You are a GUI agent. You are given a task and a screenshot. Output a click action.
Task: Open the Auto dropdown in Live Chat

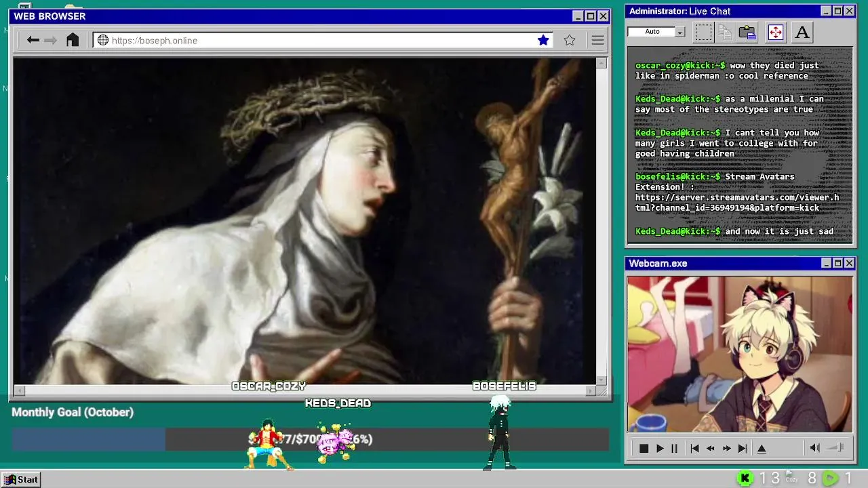pyautogui.click(x=680, y=32)
